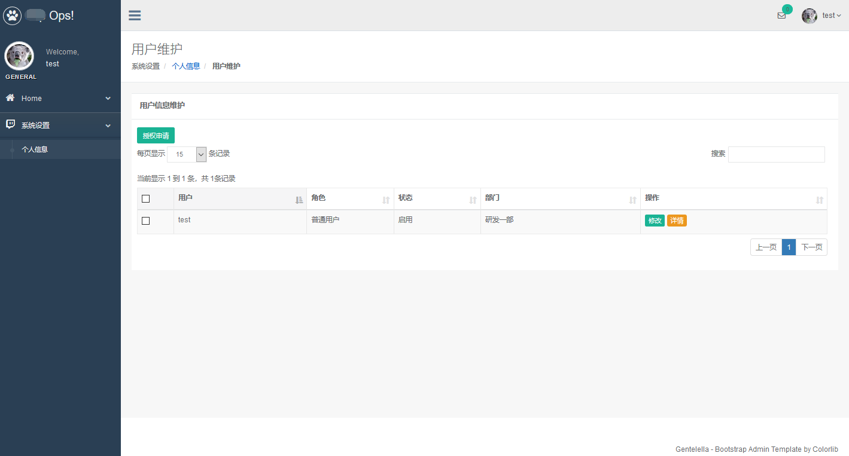Viewport: 849px width, 456px height.
Task: Check the select-all header checkbox
Action: click(x=146, y=199)
